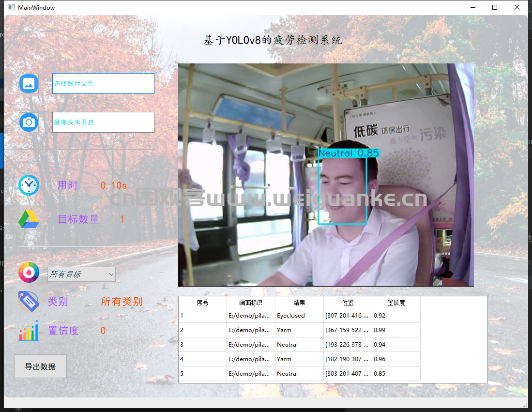Click the bar chart icon beside 置信度

[x=29, y=331]
